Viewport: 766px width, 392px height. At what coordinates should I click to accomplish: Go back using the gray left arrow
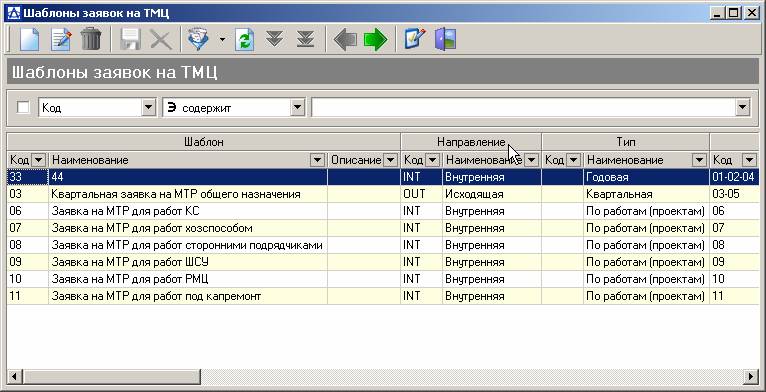345,40
